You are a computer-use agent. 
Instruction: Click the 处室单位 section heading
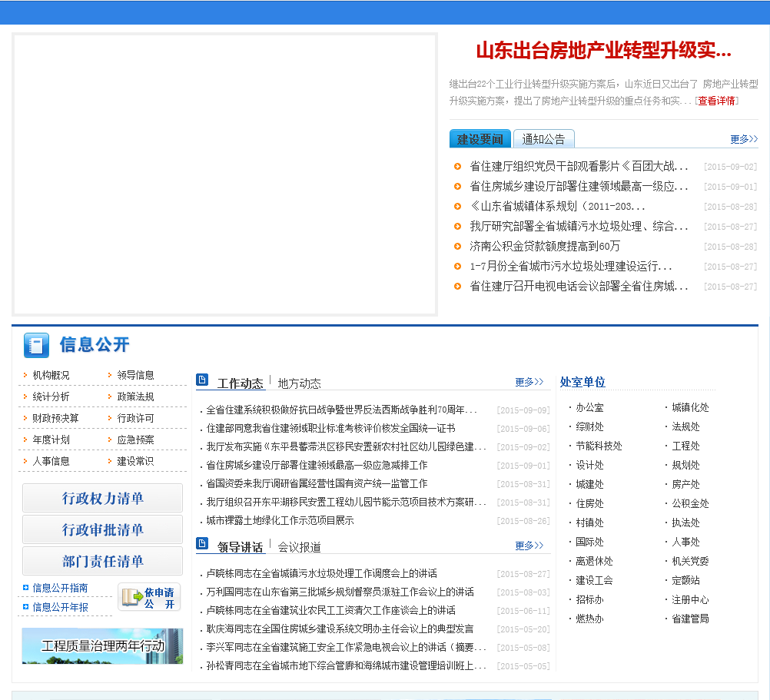pos(582,382)
